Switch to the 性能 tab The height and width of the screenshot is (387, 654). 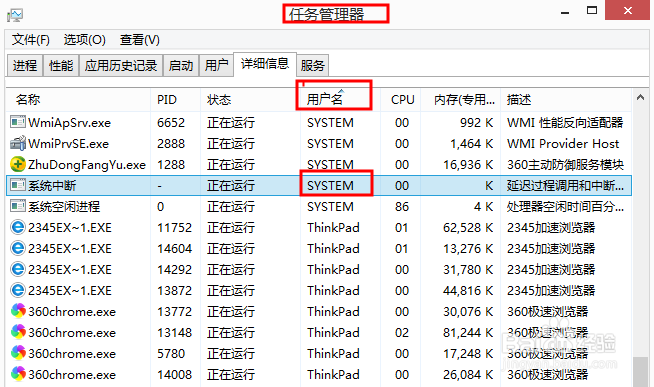point(61,65)
